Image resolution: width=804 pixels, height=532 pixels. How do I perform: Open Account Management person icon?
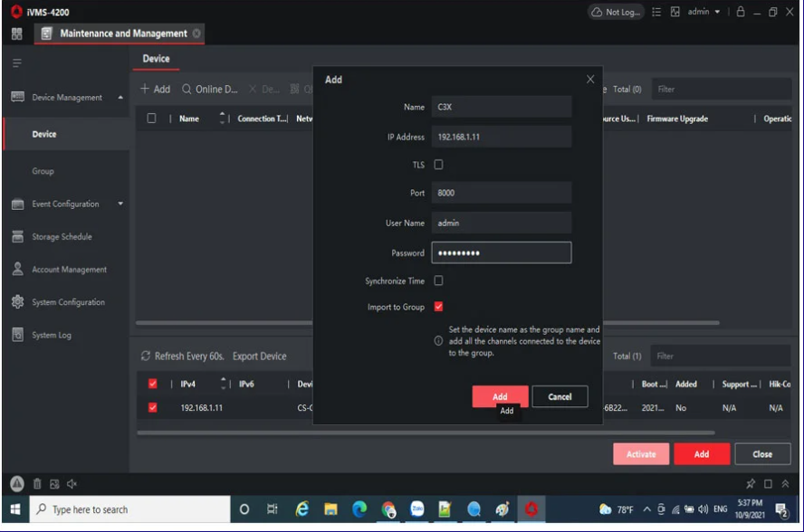(x=17, y=270)
